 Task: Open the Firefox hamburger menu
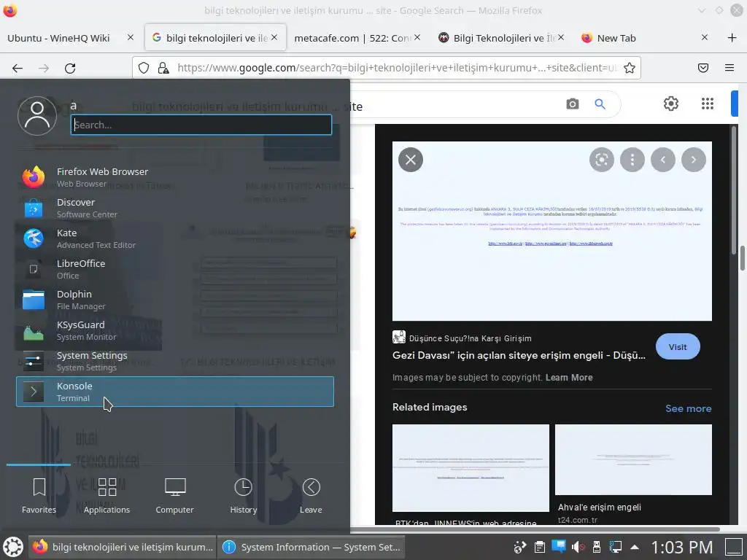(729, 68)
